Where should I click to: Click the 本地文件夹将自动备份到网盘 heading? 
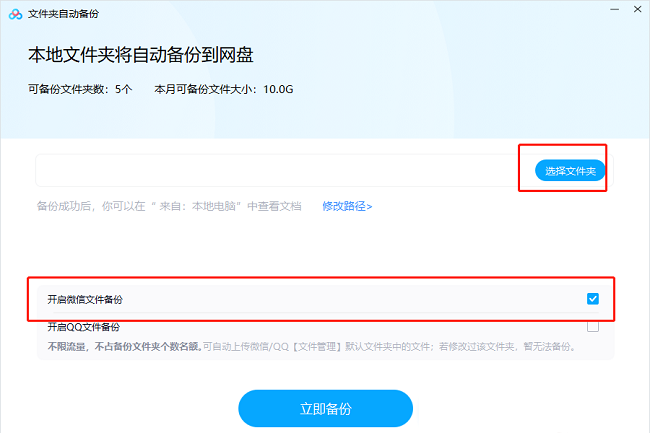point(148,54)
